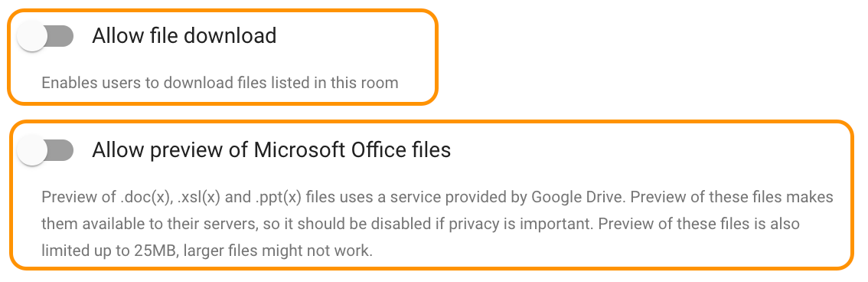Click the white knob of file download toggle
Viewport: 868px width, 282px height.
coord(31,37)
